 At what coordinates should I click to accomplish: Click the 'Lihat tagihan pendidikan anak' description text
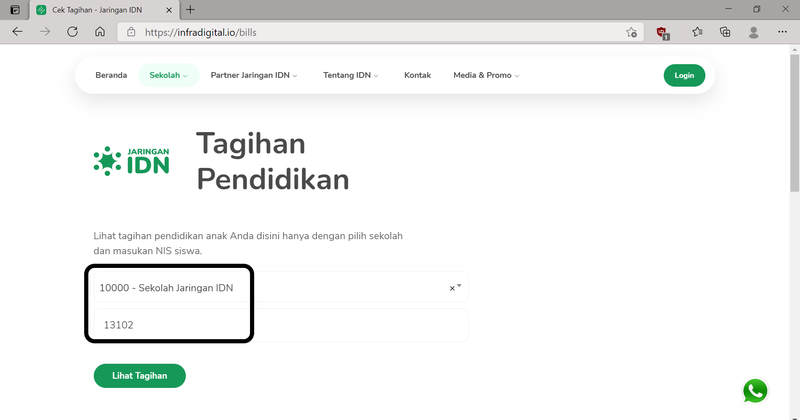(x=248, y=243)
